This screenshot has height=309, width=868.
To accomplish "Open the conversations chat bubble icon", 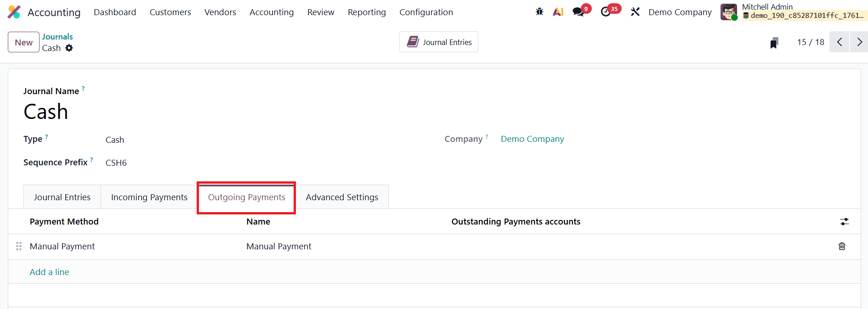I will pos(579,12).
